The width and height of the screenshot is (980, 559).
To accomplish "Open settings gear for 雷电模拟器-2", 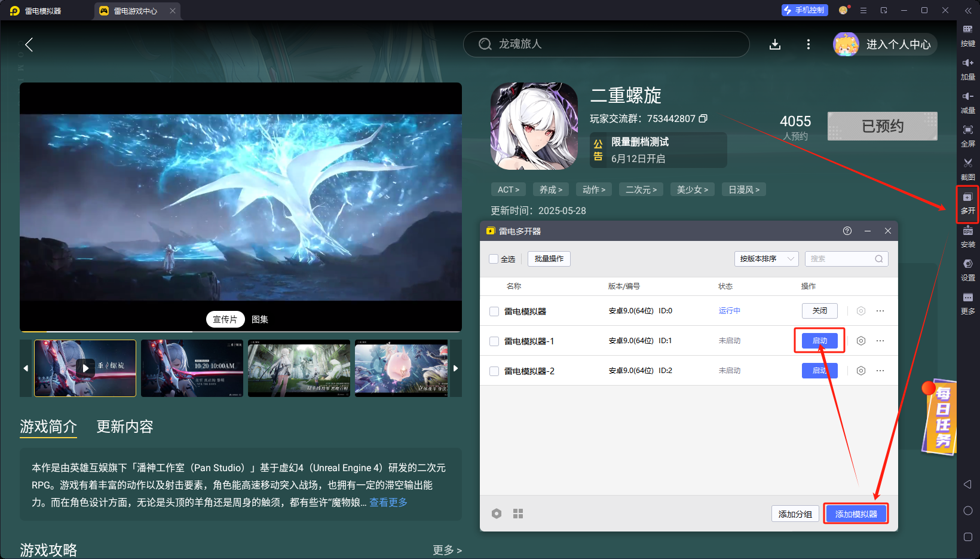I will point(861,371).
